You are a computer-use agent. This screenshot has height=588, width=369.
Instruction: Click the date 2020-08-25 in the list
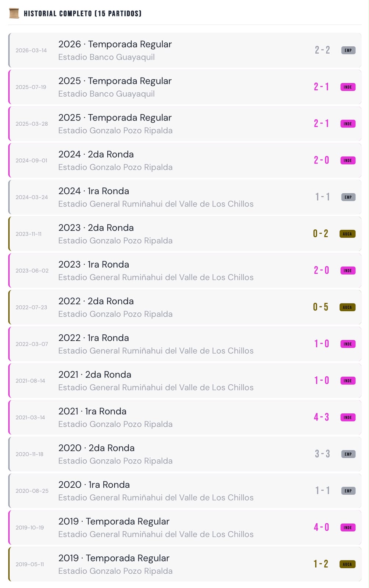tap(32, 491)
